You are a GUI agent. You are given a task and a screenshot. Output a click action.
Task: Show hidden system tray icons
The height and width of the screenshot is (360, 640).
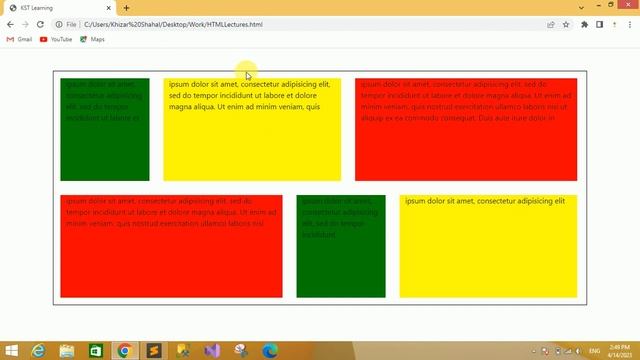534,351
